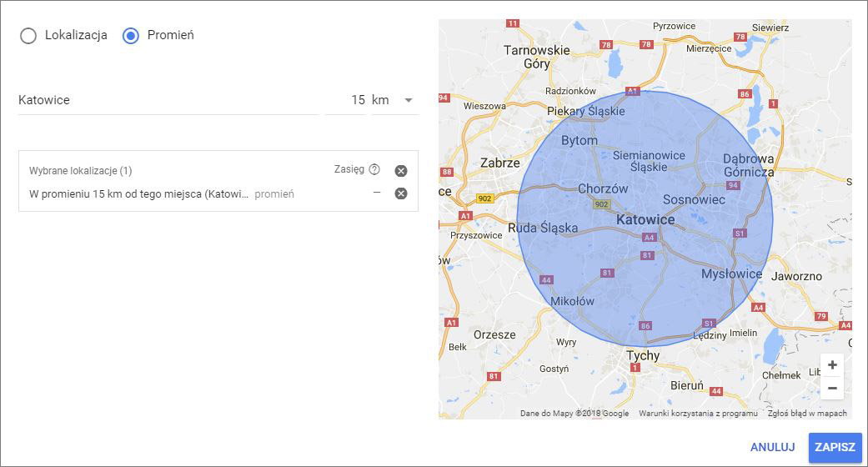
Task: Click the promień type label in entry row
Action: [274, 194]
